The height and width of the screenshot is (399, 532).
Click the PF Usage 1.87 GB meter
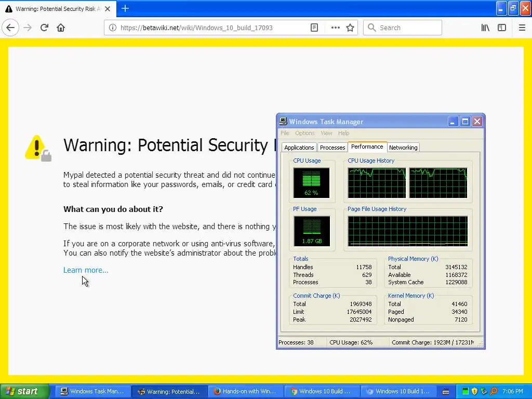312,231
